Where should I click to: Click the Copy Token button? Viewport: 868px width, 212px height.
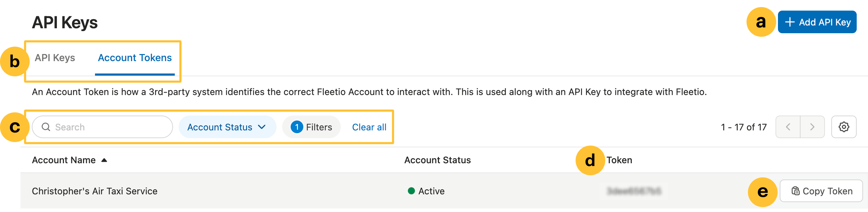click(x=821, y=190)
